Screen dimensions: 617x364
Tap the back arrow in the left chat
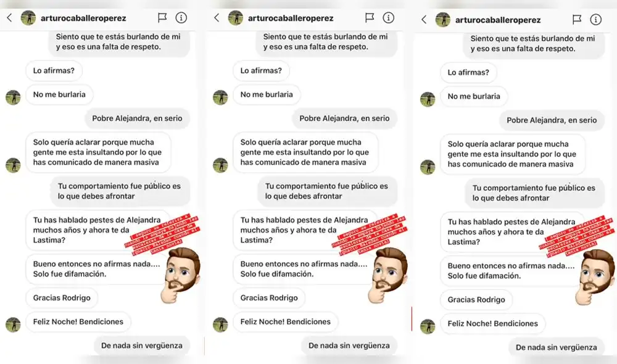coord(9,18)
